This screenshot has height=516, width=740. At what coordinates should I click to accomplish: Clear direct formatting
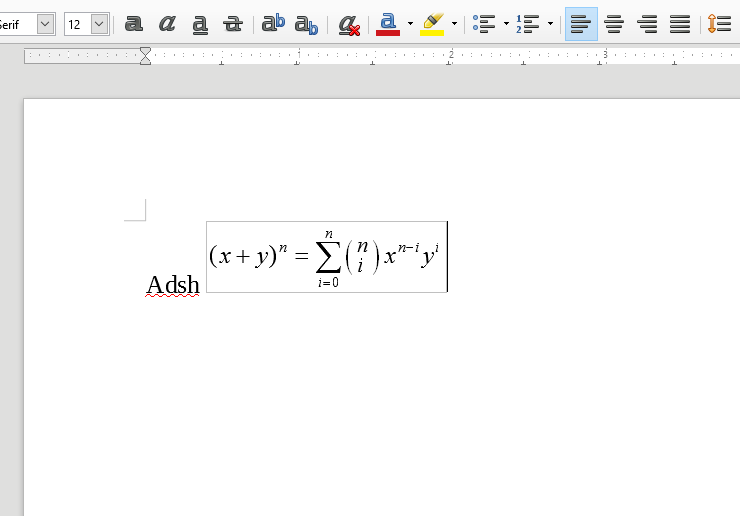(x=349, y=24)
